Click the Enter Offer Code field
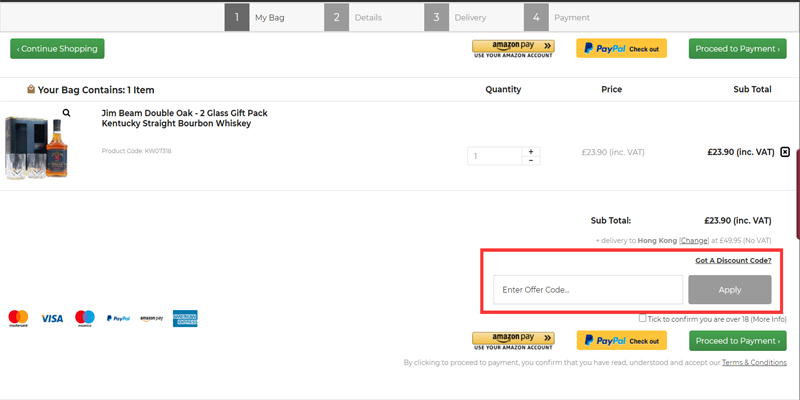The width and height of the screenshot is (800, 400). pos(588,289)
